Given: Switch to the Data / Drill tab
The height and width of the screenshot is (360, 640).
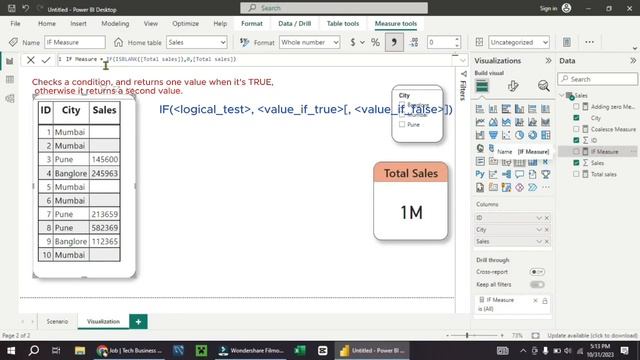Looking at the screenshot, I should tap(295, 24).
